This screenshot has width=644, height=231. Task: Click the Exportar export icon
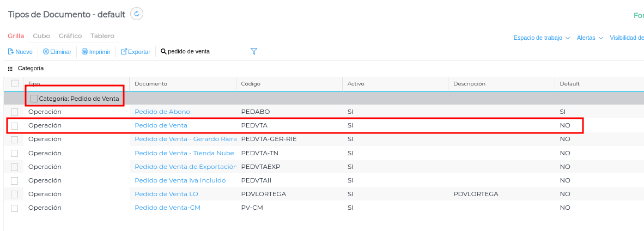[124, 52]
